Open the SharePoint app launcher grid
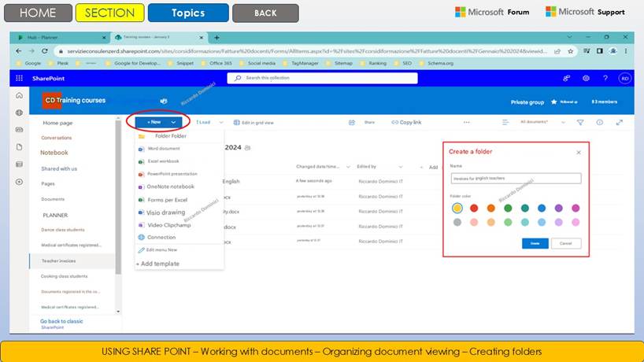Viewport: 644px width, 362px height. point(20,78)
